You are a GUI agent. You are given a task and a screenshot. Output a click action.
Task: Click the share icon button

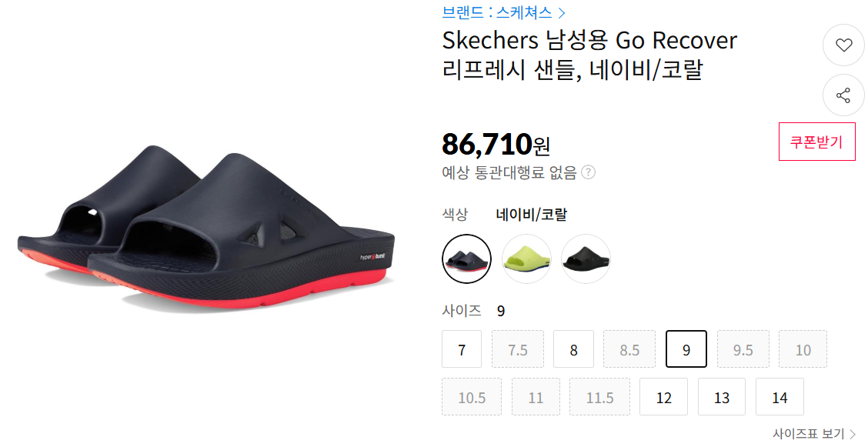pos(843,95)
